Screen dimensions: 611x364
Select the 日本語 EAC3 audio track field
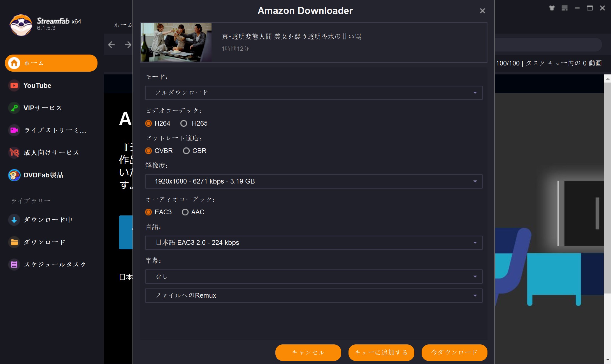coord(313,243)
